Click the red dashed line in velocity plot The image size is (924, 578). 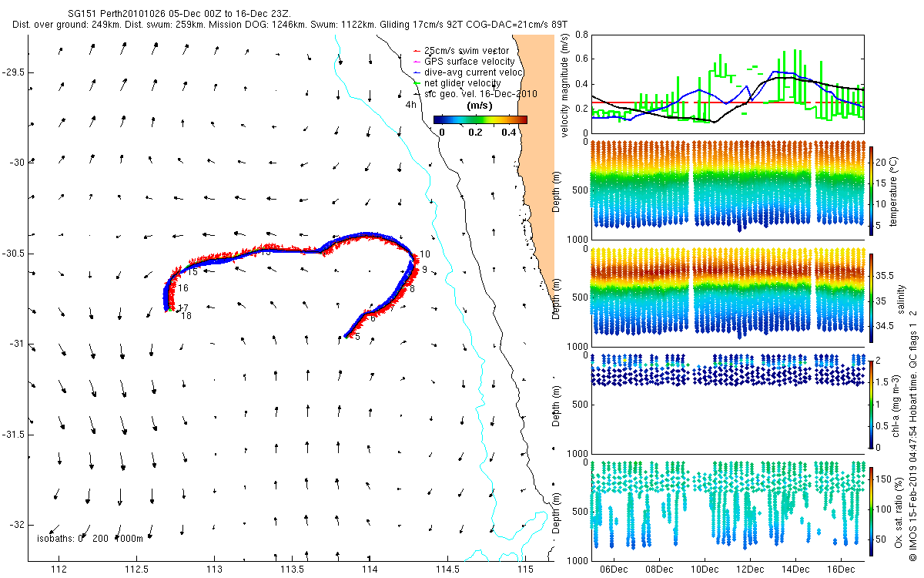[728, 102]
